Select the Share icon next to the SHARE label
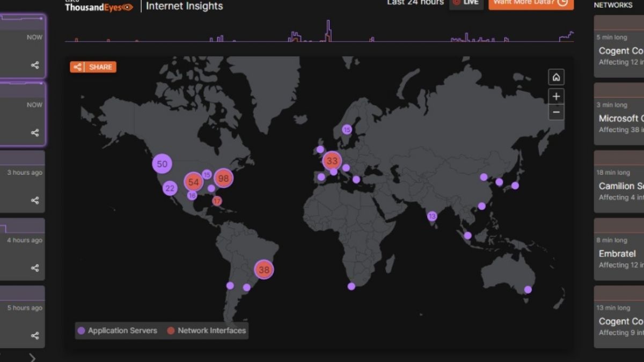 (77, 67)
